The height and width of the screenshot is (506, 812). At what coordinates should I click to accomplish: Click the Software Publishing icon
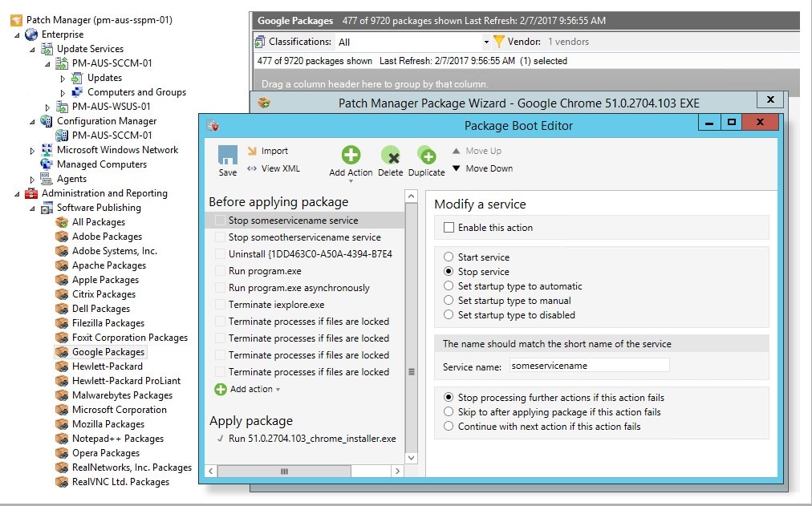coord(47,208)
